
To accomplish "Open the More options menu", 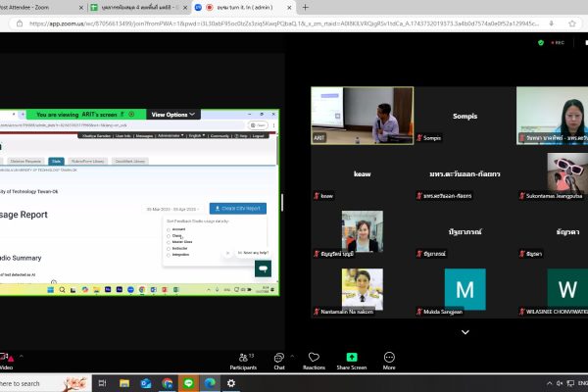I will [389, 362].
